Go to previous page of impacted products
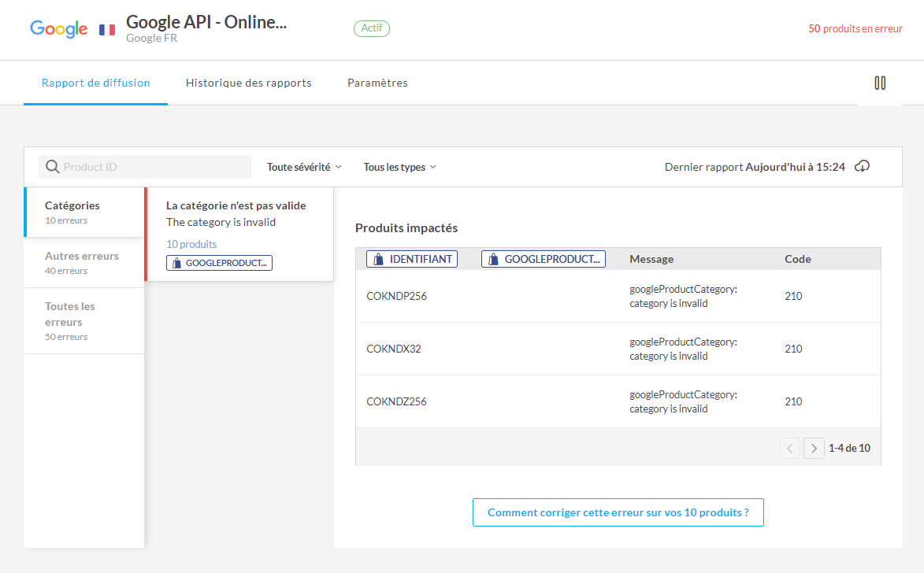 coord(789,449)
